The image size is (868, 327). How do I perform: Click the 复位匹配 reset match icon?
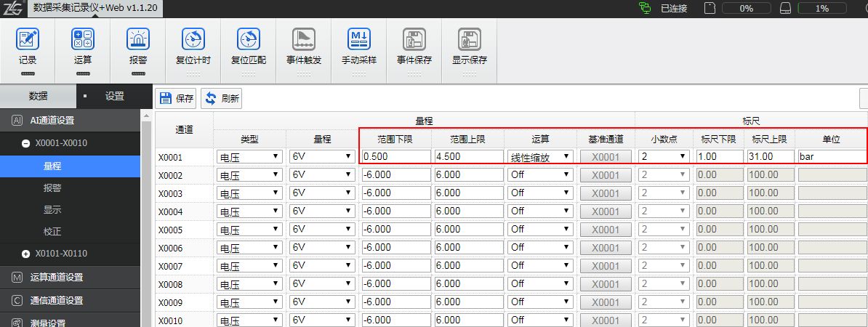[248, 39]
